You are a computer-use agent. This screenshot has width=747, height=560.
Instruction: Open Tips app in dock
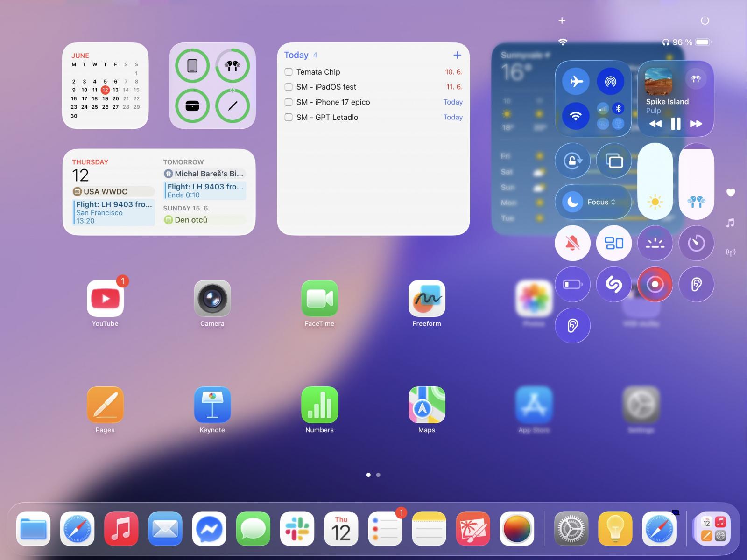(615, 529)
